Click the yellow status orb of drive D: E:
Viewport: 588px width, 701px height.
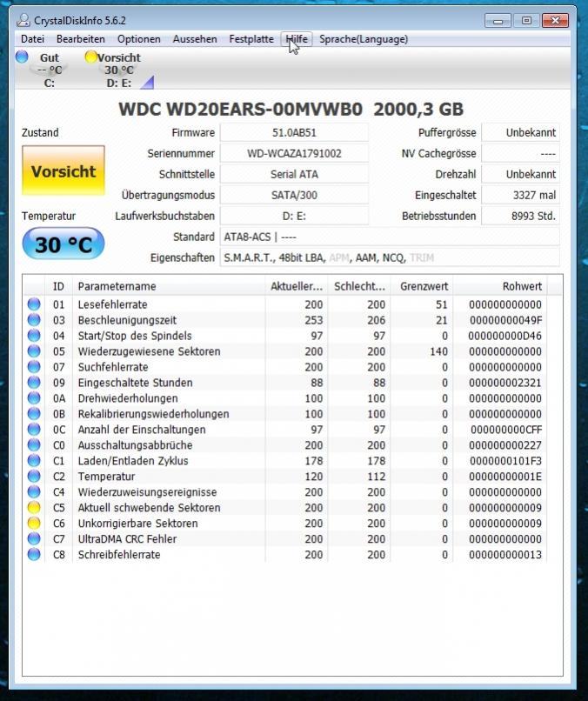(x=91, y=57)
